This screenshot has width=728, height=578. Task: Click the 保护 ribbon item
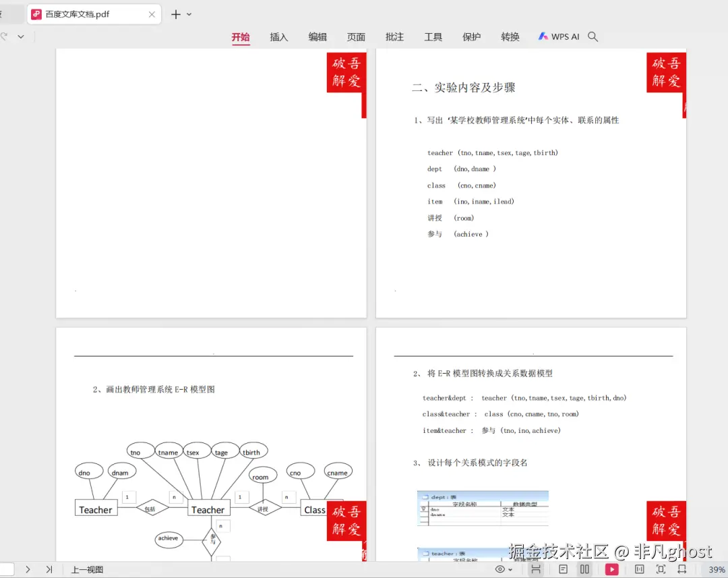(x=471, y=36)
